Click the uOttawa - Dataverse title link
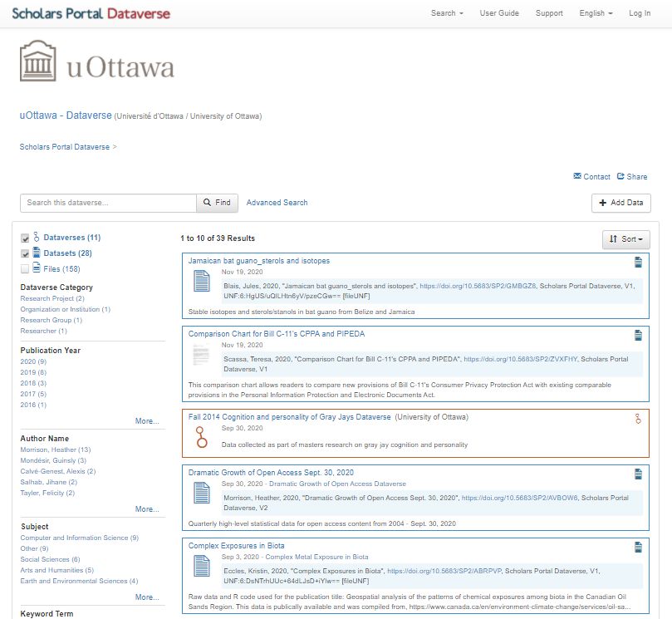This screenshot has height=619, width=672. point(66,115)
